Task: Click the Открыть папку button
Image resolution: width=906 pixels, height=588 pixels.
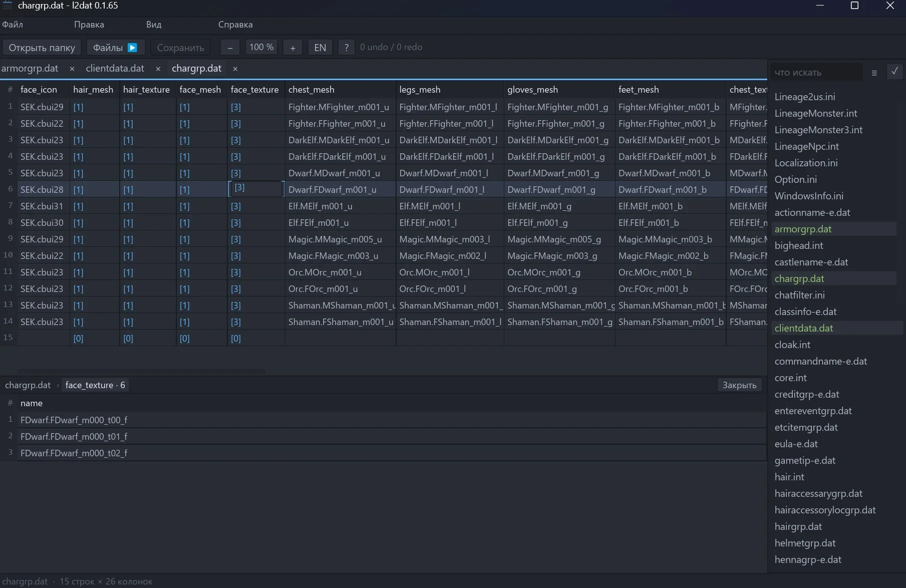Action: pyautogui.click(x=42, y=48)
